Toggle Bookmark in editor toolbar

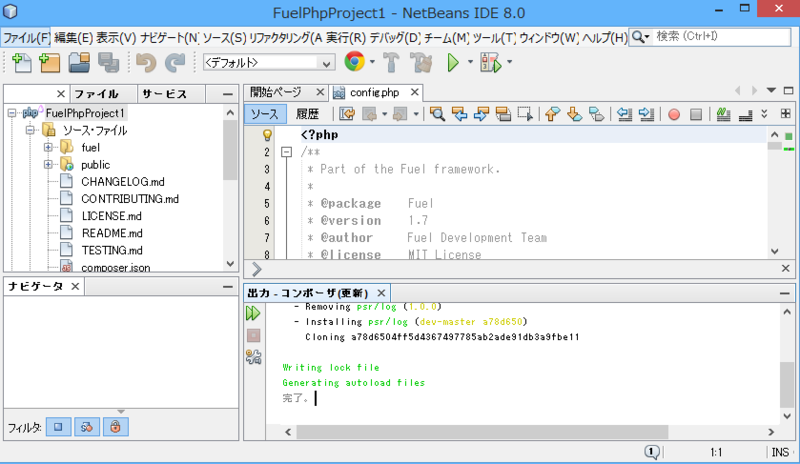coord(596,113)
